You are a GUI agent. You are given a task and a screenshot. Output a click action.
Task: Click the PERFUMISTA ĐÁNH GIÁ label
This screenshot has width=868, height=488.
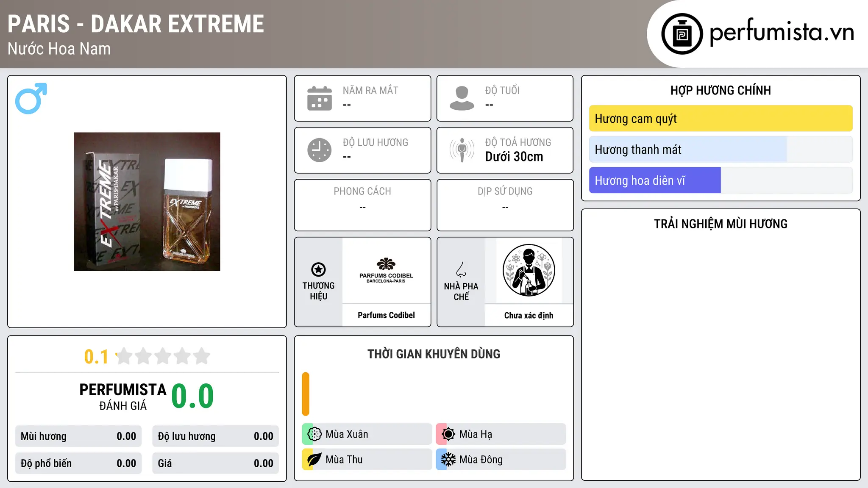tap(123, 396)
